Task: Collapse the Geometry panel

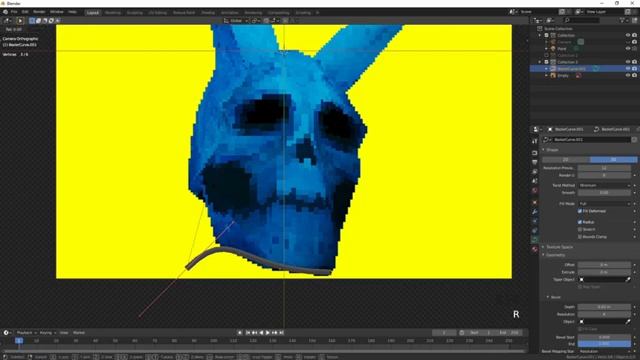Action: pyautogui.click(x=555, y=255)
